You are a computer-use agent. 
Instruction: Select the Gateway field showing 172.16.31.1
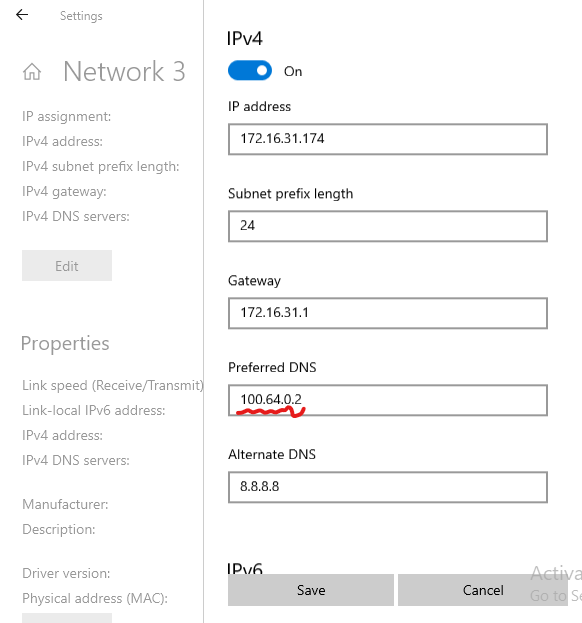[388, 313]
